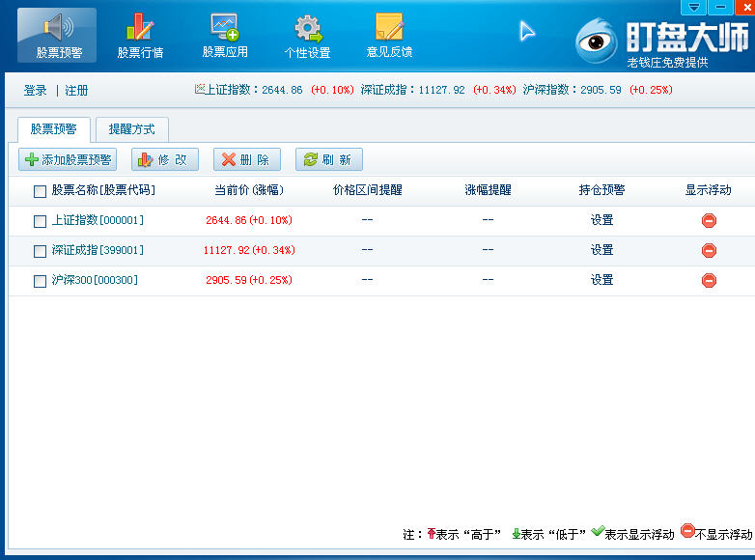Check the 沪深300[000300] row checkbox

pyautogui.click(x=40, y=281)
